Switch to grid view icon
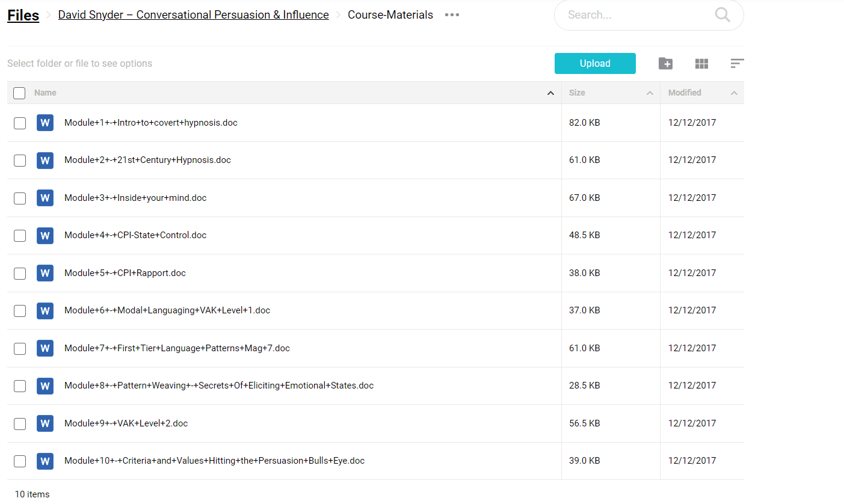844x504 pixels. 701,64
